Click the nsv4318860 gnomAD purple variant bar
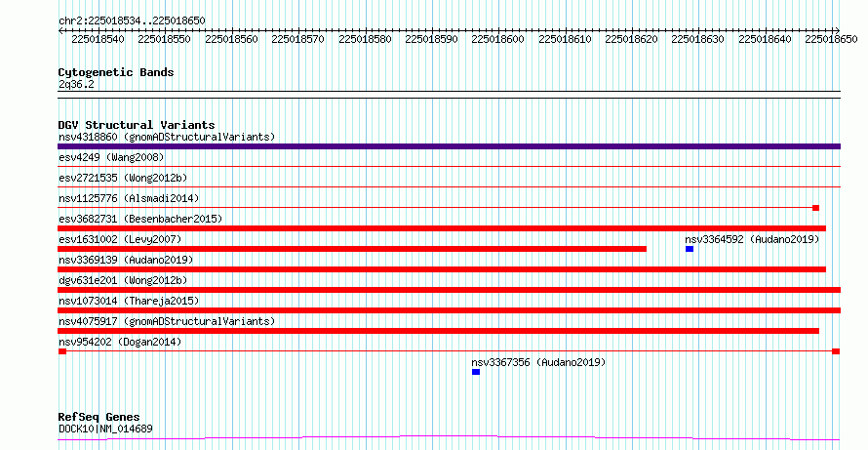Screen dimensions: 868x450 coord(449,146)
